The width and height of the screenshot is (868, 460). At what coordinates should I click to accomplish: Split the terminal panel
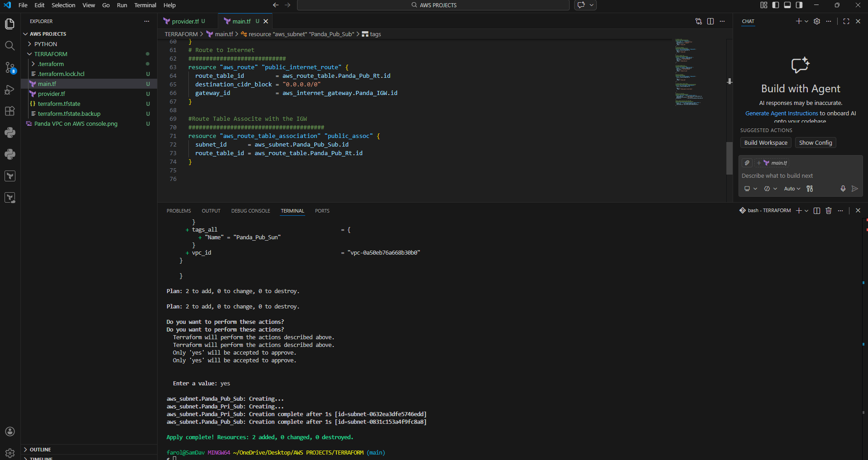point(817,210)
